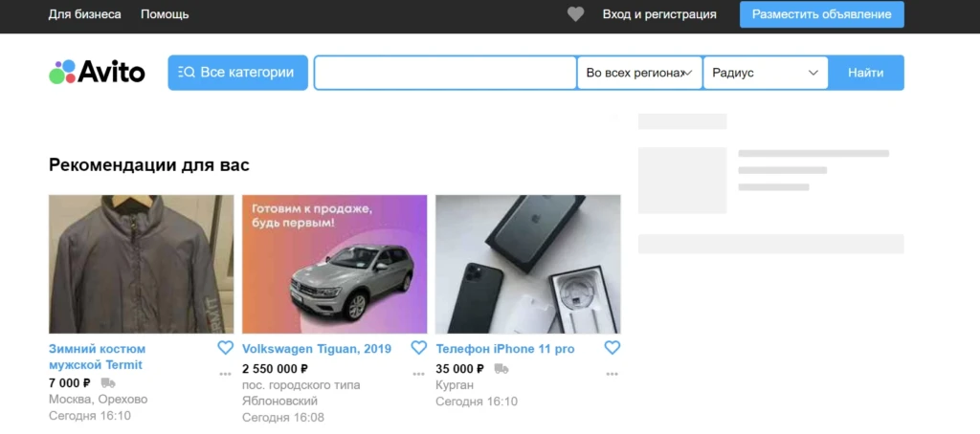Viewport: 980px width, 434px height.
Task: Open Помощь in top bar
Action: click(165, 14)
